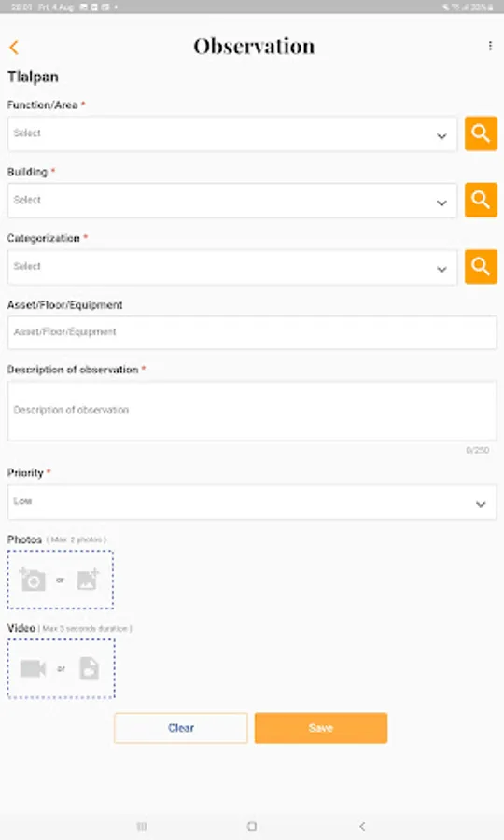Record a video with camcorder icon
This screenshot has height=840, width=504.
pos(33,668)
